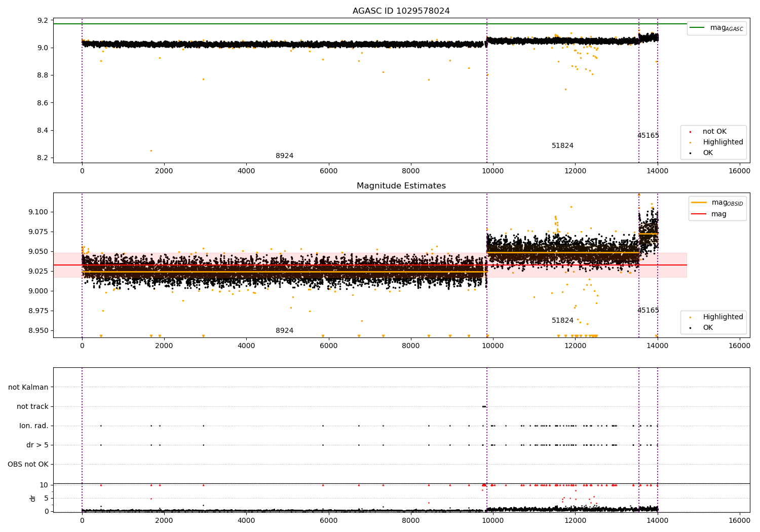Click the 'Ion. rad.' row label

coord(34,426)
